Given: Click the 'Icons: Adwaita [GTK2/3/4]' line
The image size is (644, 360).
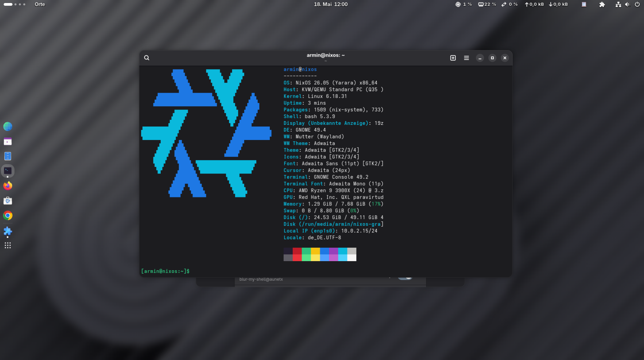Looking at the screenshot, I should 321,157.
